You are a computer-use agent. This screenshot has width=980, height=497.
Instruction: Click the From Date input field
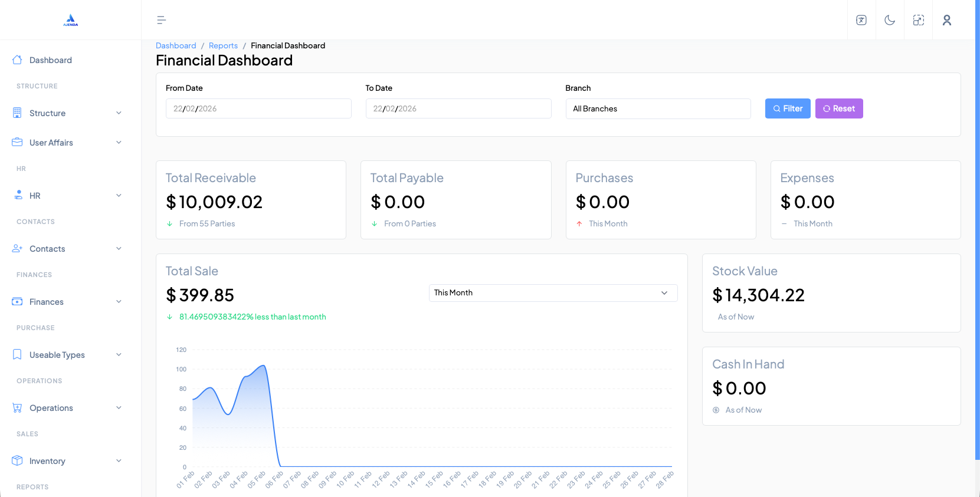pyautogui.click(x=258, y=108)
